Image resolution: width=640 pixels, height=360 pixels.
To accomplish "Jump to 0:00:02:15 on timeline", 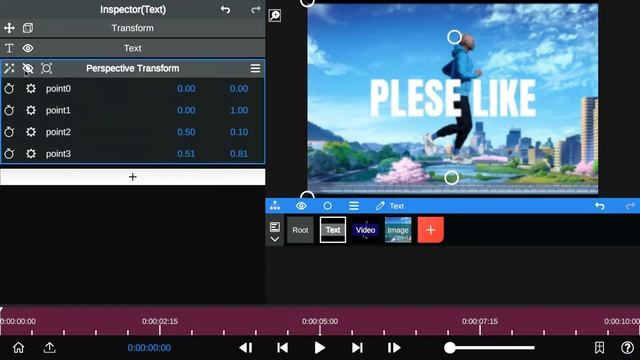I will (160, 321).
